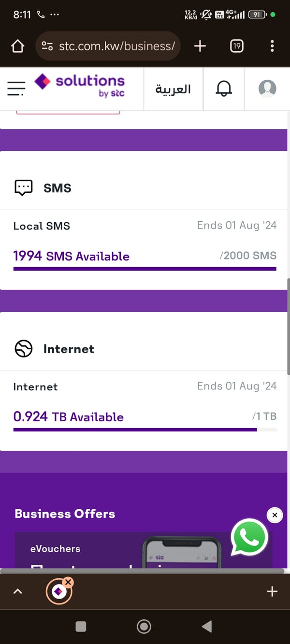Click the Internet data usage bar
This screenshot has width=290, height=644.
point(145,429)
